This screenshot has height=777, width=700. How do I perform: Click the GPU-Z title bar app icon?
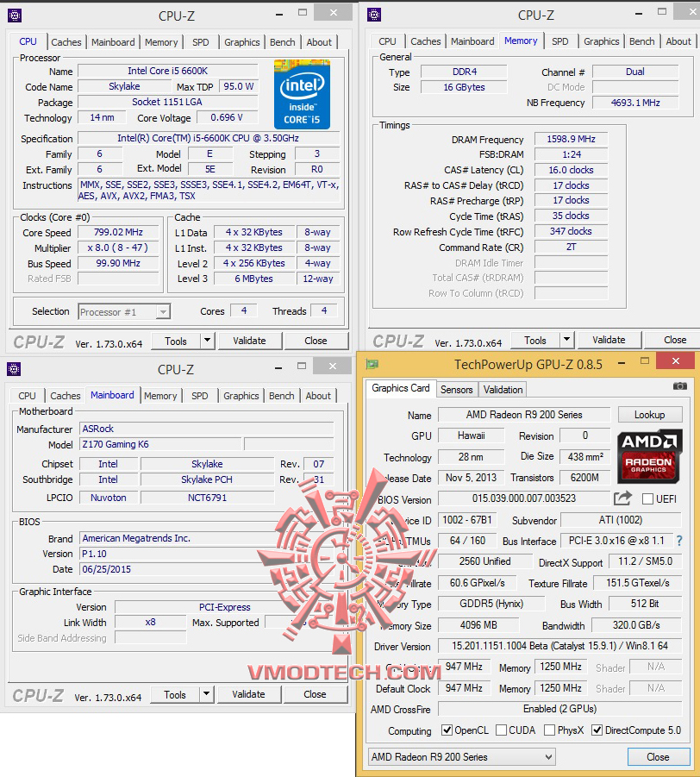click(x=372, y=364)
